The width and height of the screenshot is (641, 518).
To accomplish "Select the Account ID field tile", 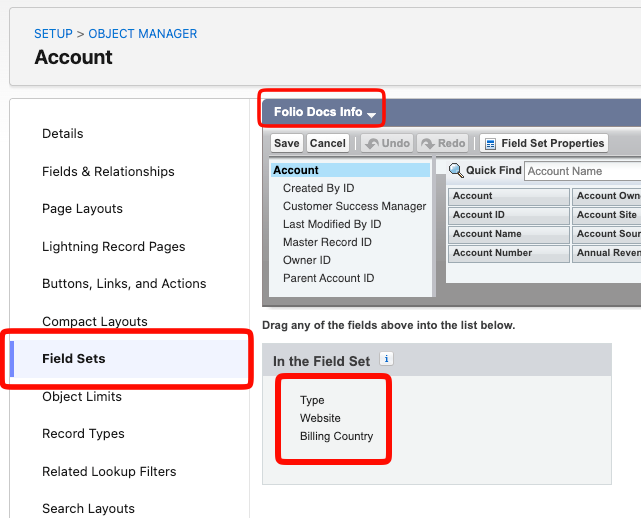I will 509,215.
